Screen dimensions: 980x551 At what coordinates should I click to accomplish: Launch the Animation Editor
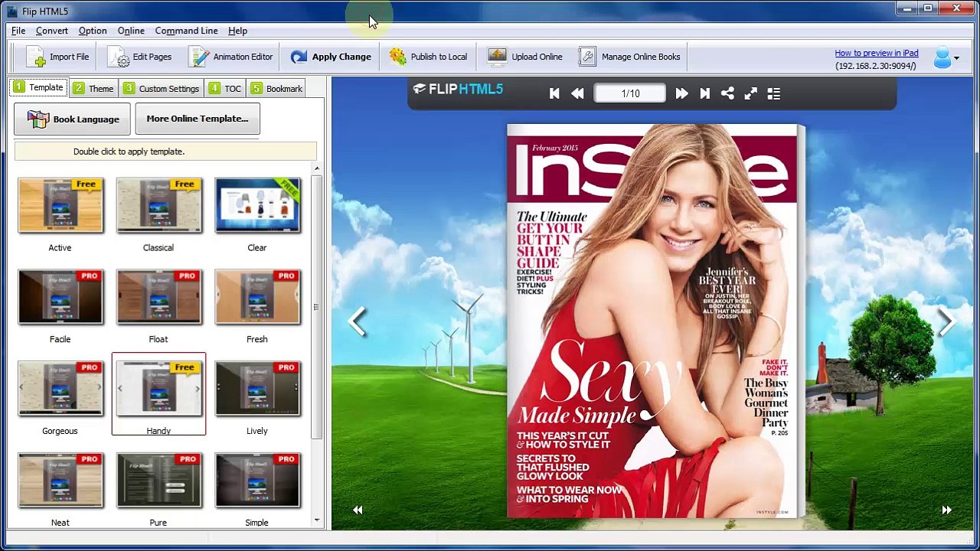click(230, 57)
